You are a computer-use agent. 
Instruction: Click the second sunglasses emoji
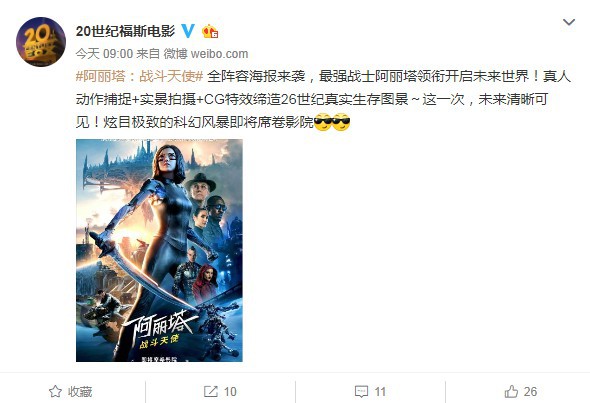click(x=341, y=122)
